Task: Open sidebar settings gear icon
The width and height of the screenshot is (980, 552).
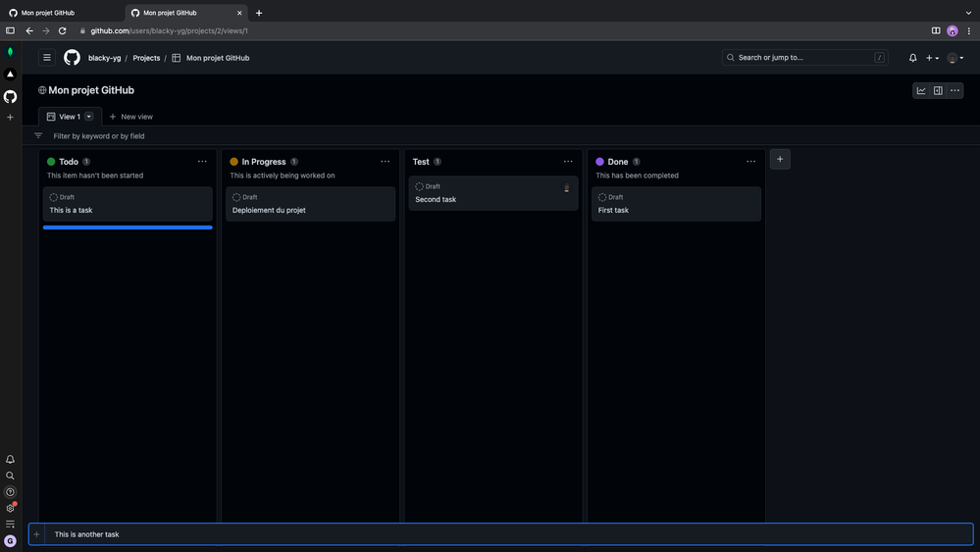Action: [x=10, y=508]
